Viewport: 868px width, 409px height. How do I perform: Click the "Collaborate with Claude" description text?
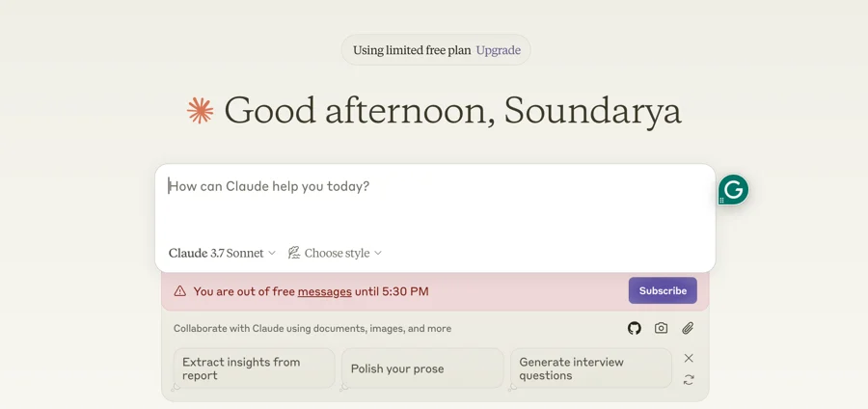[x=312, y=328]
